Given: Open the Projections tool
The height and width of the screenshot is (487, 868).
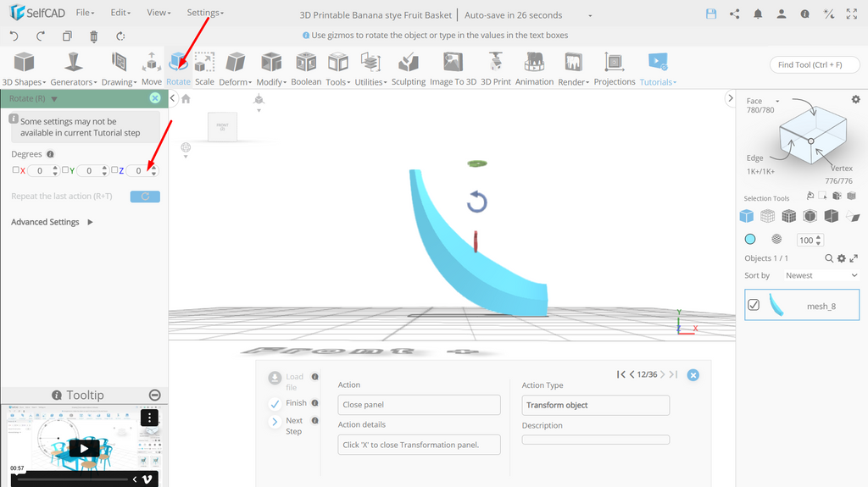Looking at the screenshot, I should (615, 69).
